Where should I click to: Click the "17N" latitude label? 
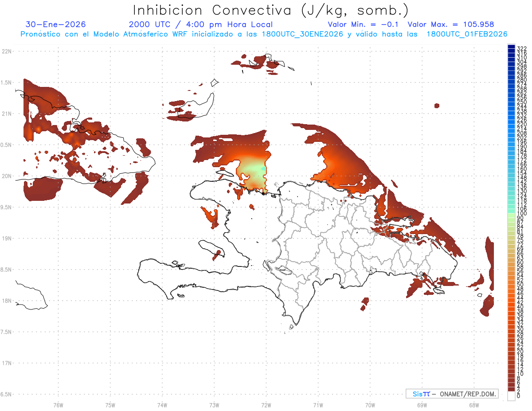[6, 363]
